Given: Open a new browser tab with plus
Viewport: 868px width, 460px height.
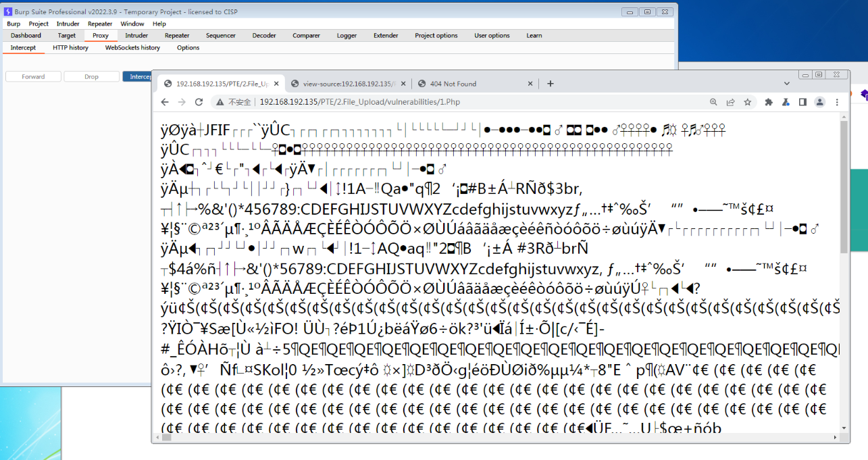Looking at the screenshot, I should coord(551,84).
